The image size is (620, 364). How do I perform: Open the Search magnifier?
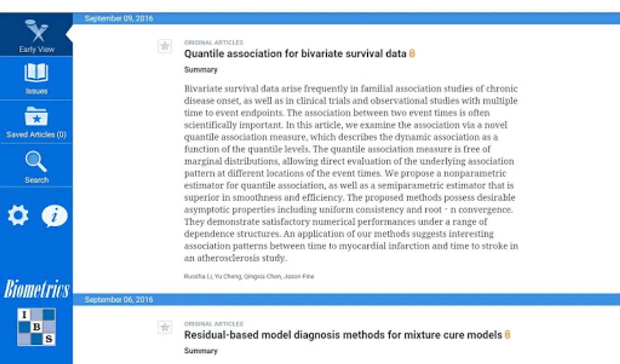pyautogui.click(x=36, y=161)
